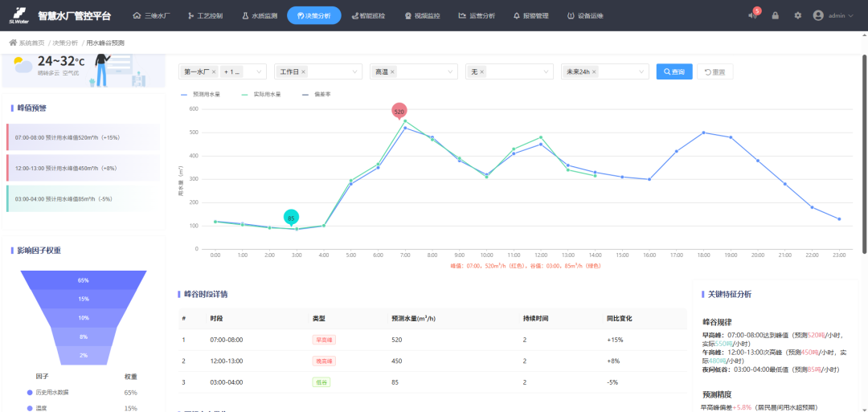Viewport: 868px width, 412px height.
Task: Open 运营分析 menu
Action: pos(477,15)
